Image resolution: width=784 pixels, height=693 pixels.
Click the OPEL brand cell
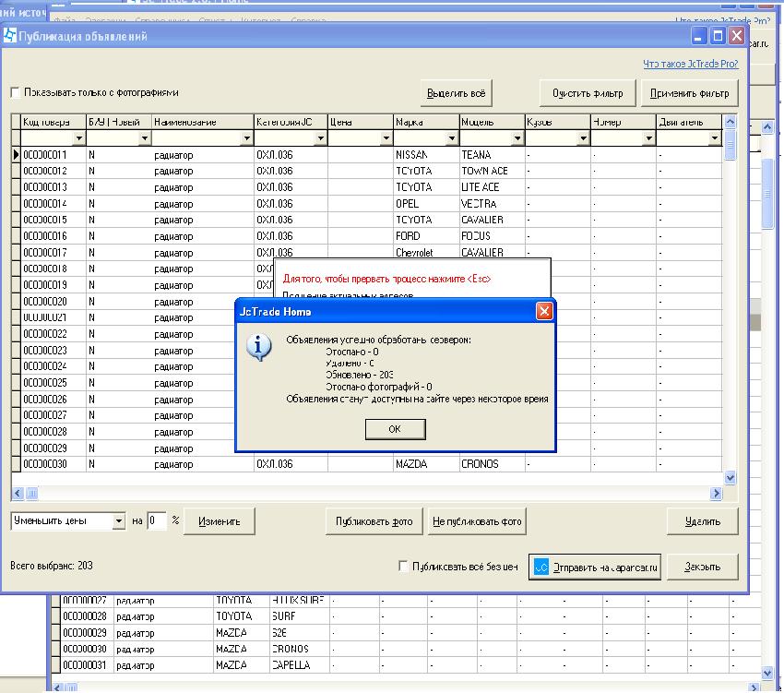[x=426, y=204]
